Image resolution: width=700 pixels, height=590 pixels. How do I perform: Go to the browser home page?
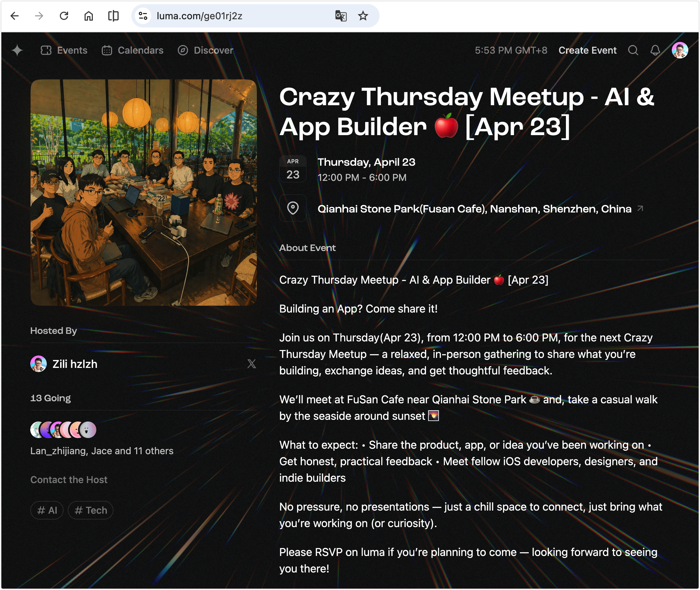point(89,16)
